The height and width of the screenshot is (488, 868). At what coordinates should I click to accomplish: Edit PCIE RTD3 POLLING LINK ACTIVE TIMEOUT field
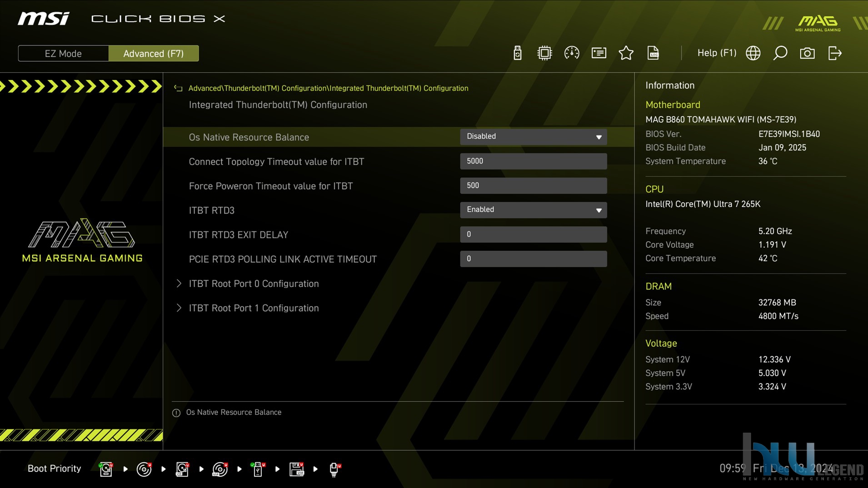(x=533, y=259)
